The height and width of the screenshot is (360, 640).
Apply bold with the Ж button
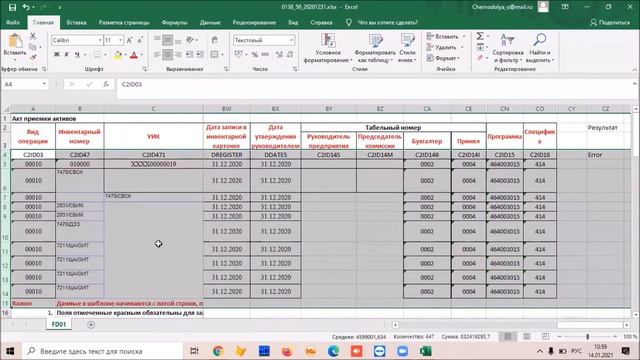coord(57,54)
